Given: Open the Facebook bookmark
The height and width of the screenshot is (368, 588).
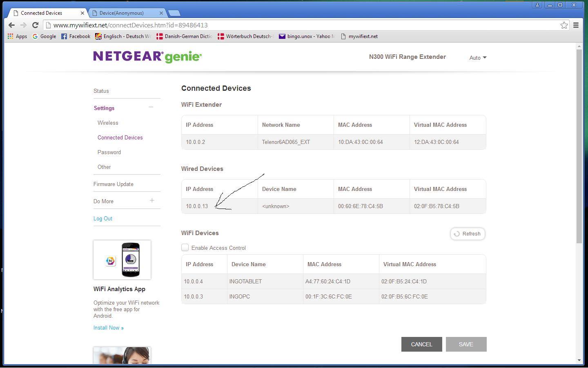Looking at the screenshot, I should (76, 36).
